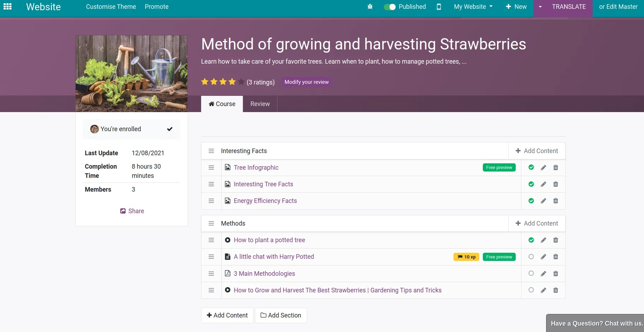Click the Share link
644x332 pixels.
132,211
